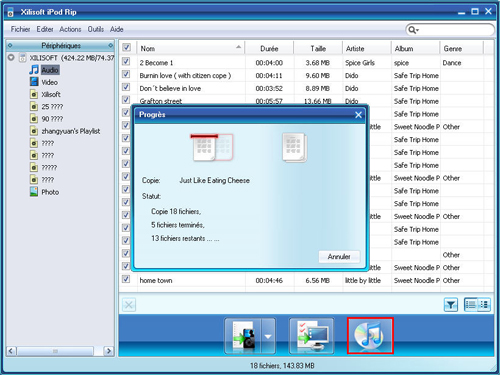This screenshot has width=500, height=375.
Task: Open the Aide menu
Action: click(117, 29)
